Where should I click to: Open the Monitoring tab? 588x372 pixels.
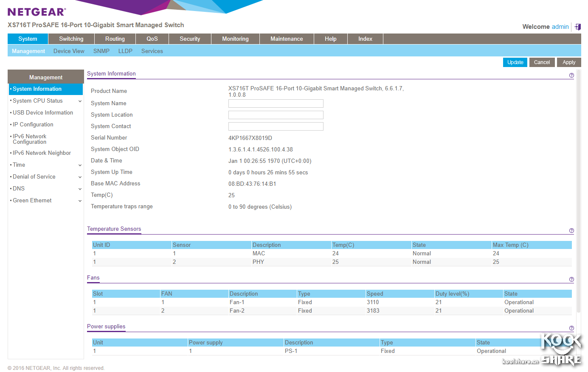tap(235, 39)
